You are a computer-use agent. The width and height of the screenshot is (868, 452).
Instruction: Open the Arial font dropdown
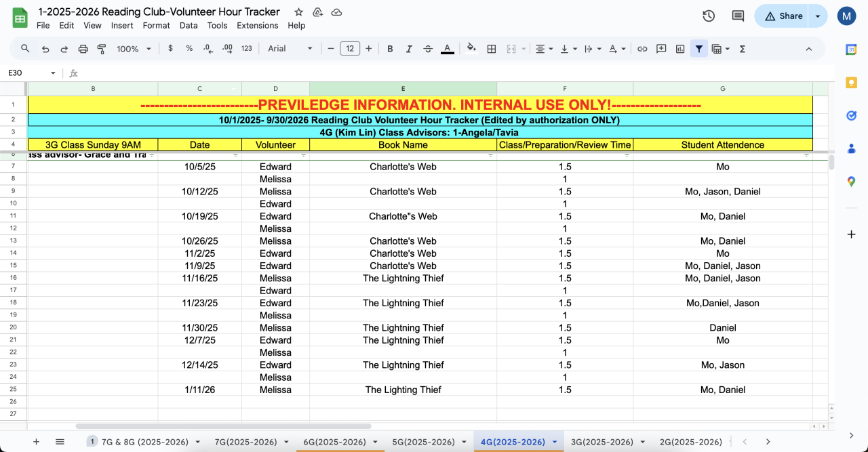coord(290,49)
